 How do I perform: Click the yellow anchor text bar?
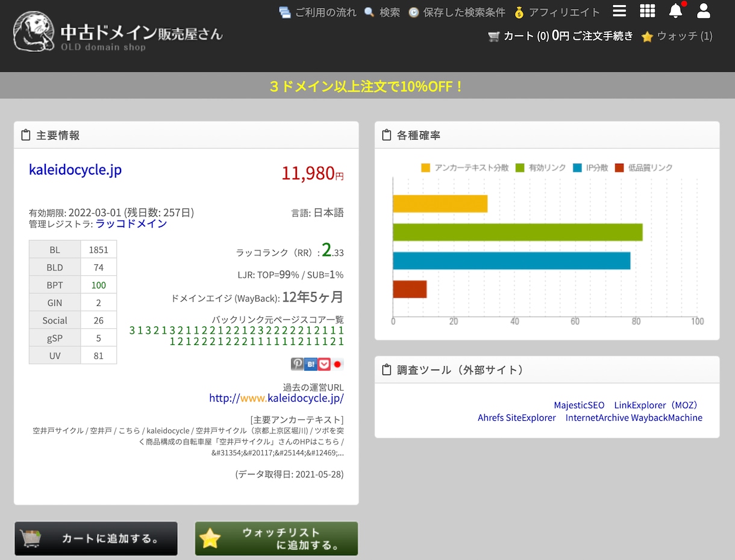pos(440,204)
